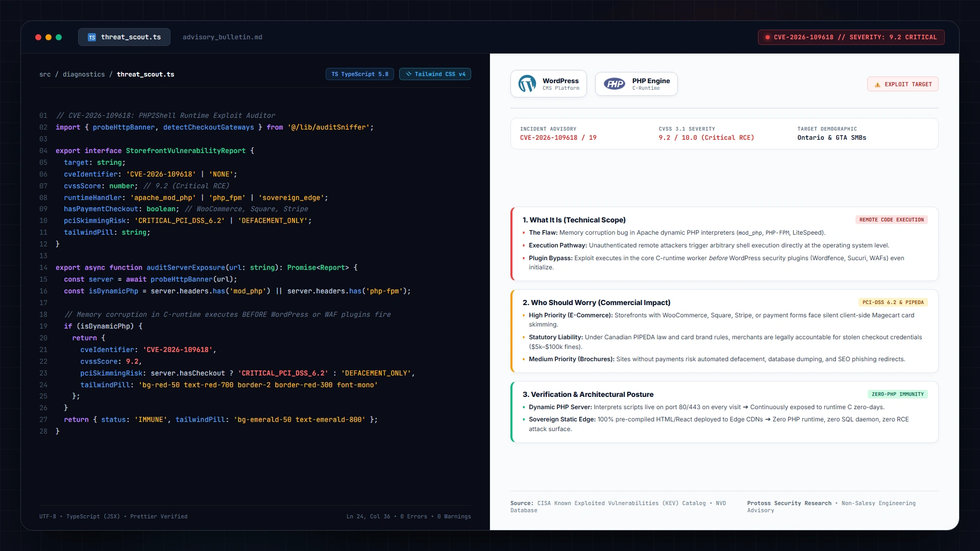Screen dimensions: 980x551
Task: Select the threat_scout.ts tab
Action: click(x=124, y=37)
